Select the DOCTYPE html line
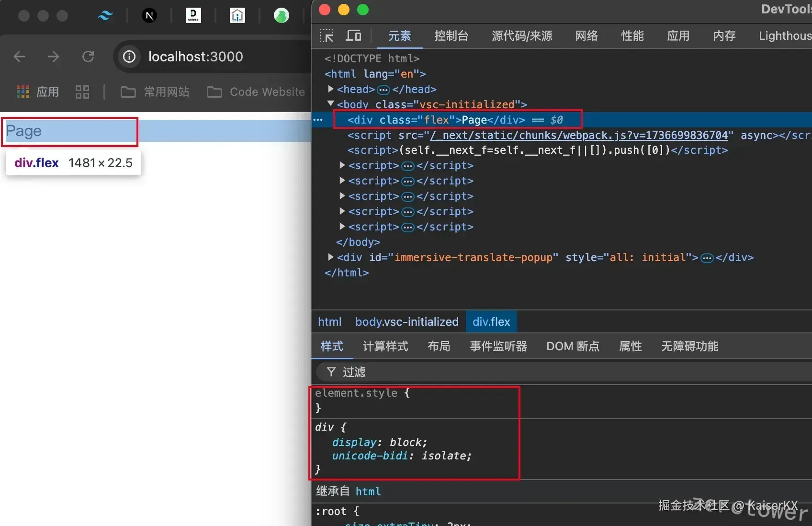 click(372, 58)
